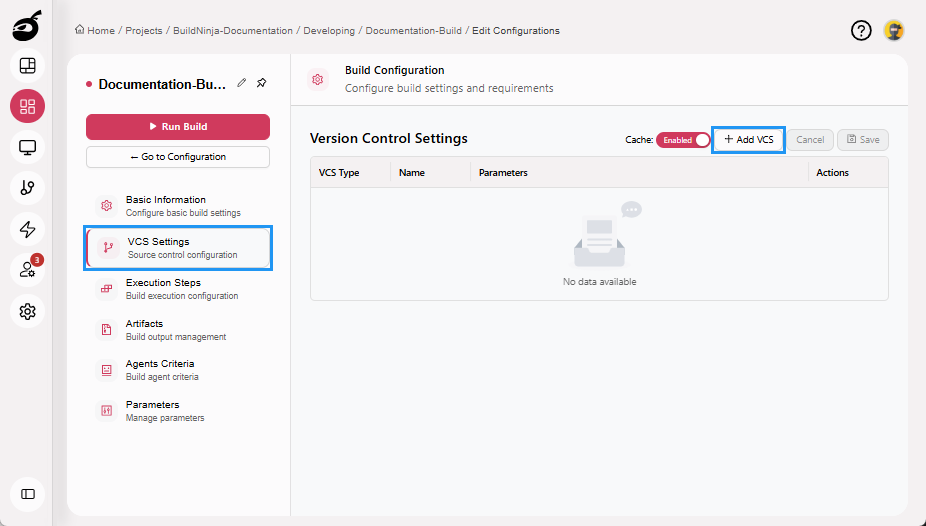The width and height of the screenshot is (926, 526).
Task: Click the Execution Steps icon
Action: point(106,289)
